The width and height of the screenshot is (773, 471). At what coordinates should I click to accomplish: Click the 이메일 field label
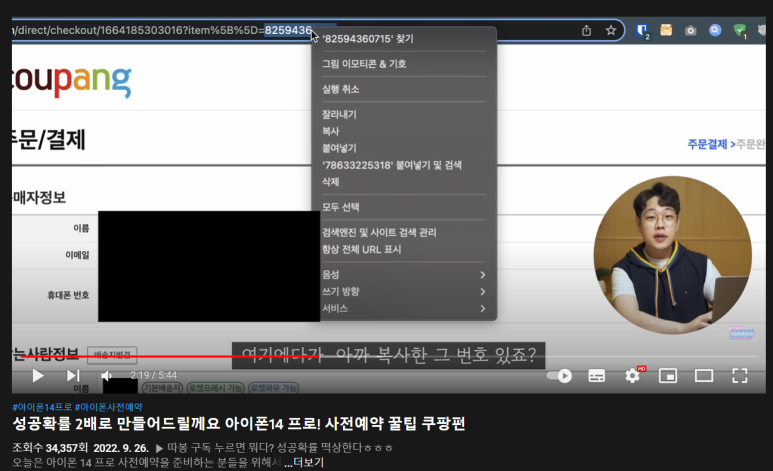(77, 255)
